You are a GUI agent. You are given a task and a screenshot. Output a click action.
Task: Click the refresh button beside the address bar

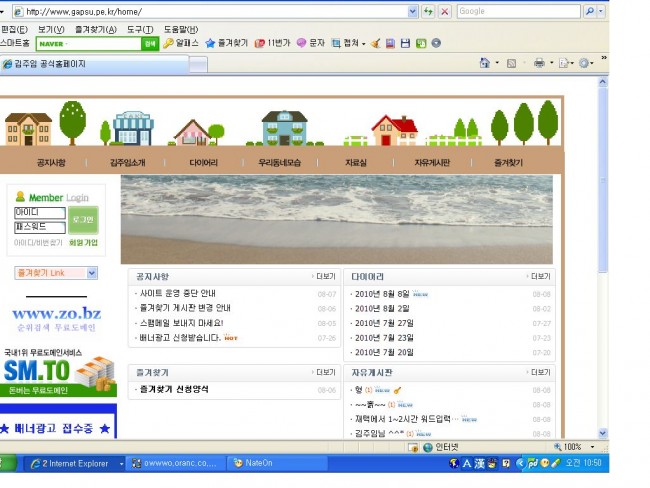(x=428, y=11)
